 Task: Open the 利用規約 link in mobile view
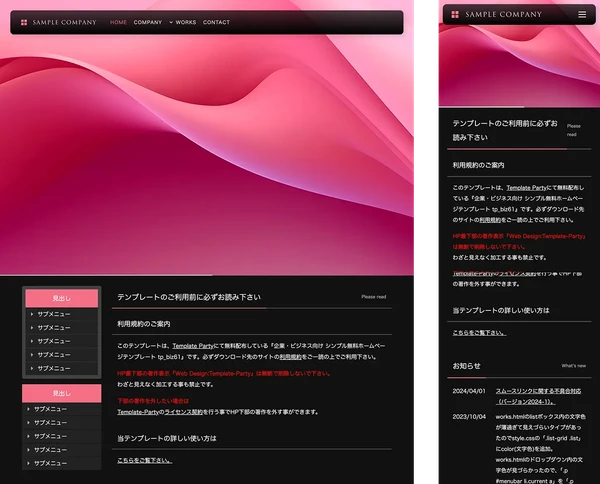pos(490,220)
